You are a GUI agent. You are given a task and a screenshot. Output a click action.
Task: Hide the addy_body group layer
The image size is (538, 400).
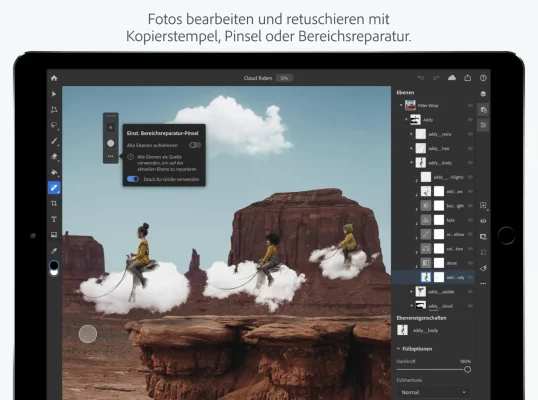[x=470, y=163]
